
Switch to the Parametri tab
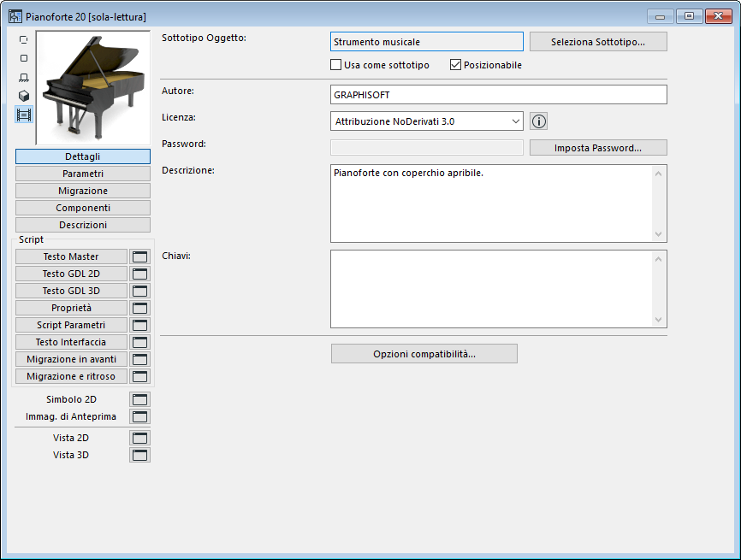tap(83, 174)
